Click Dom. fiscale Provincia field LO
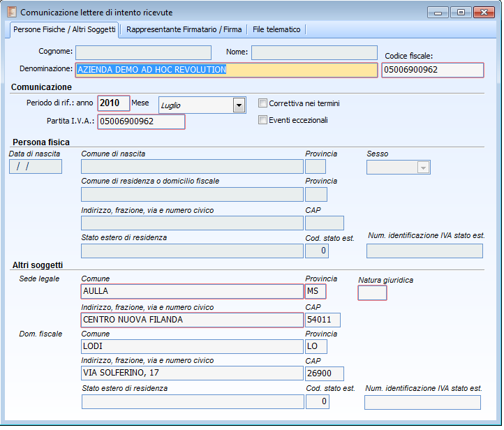Viewport: 504px width, 430px height. (316, 347)
